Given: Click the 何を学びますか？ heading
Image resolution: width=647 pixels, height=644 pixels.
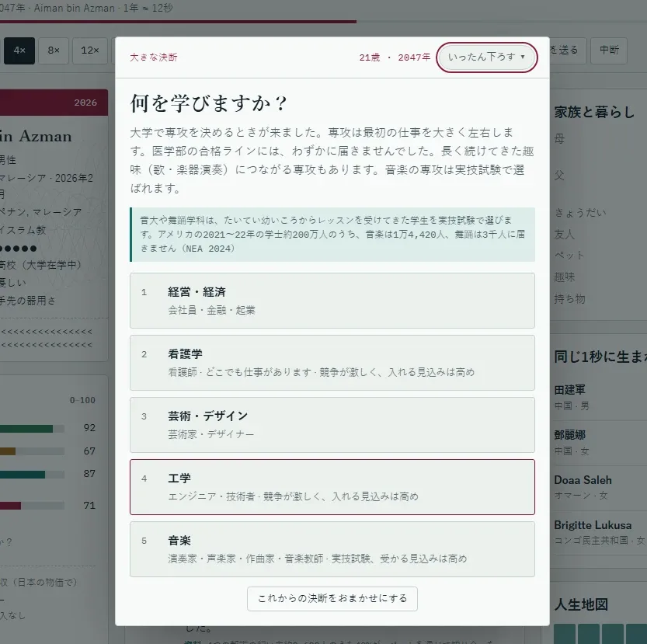Looking at the screenshot, I should click(x=208, y=103).
